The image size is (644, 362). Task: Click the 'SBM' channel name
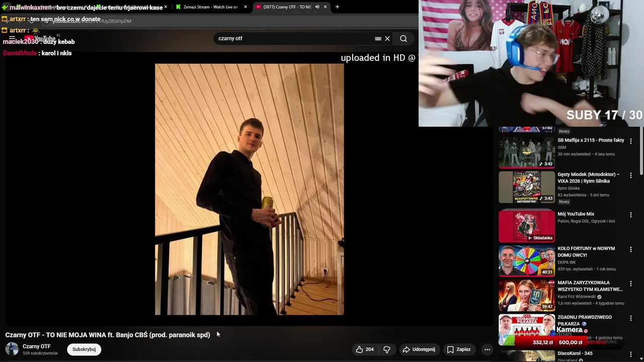(561, 147)
